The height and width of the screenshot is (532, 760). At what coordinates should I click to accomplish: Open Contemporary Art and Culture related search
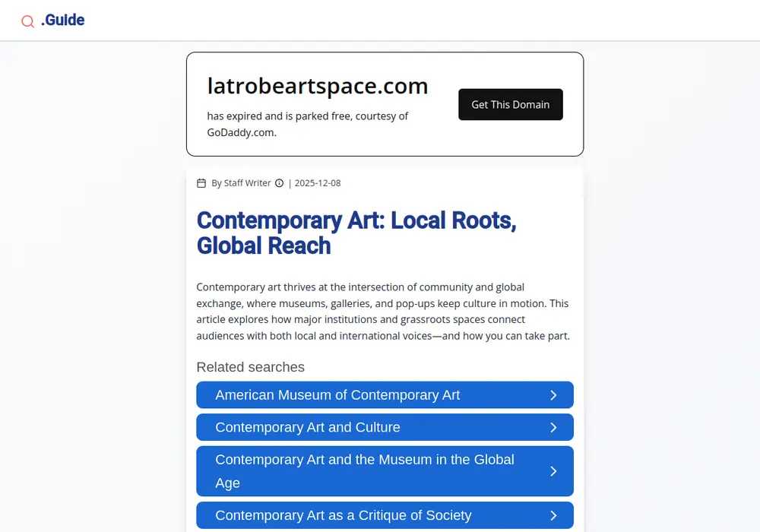point(385,427)
